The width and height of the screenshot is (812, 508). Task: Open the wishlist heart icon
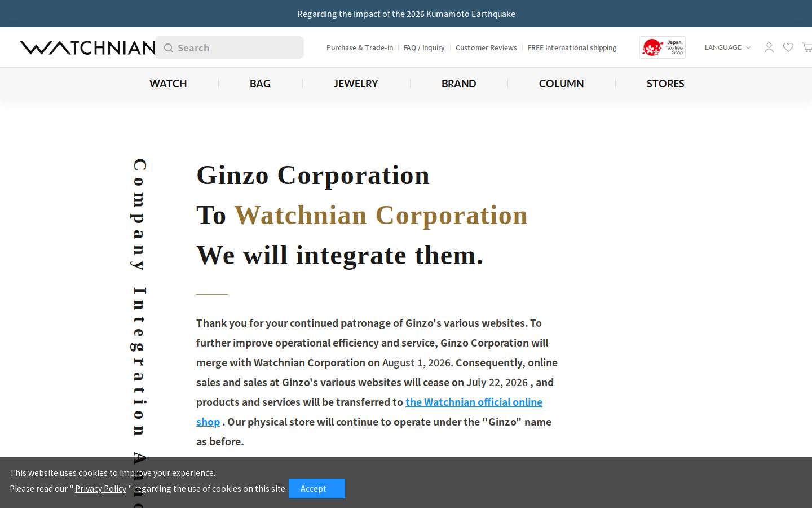(788, 47)
